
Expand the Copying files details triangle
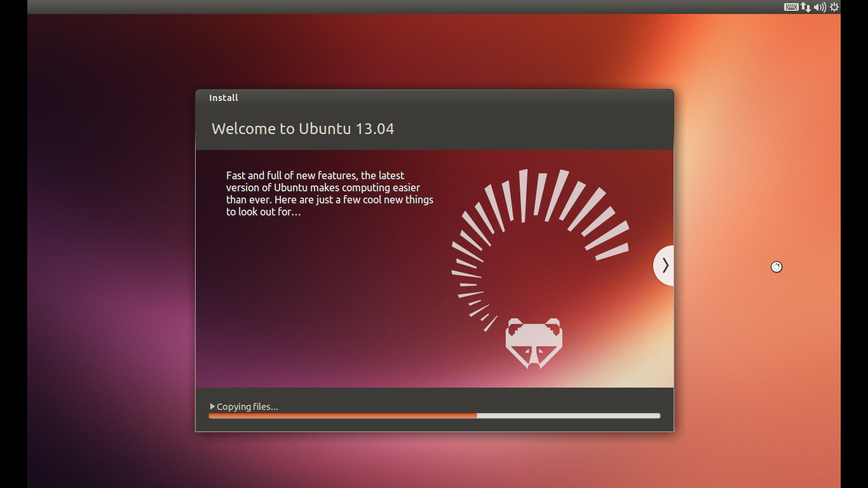tap(212, 407)
